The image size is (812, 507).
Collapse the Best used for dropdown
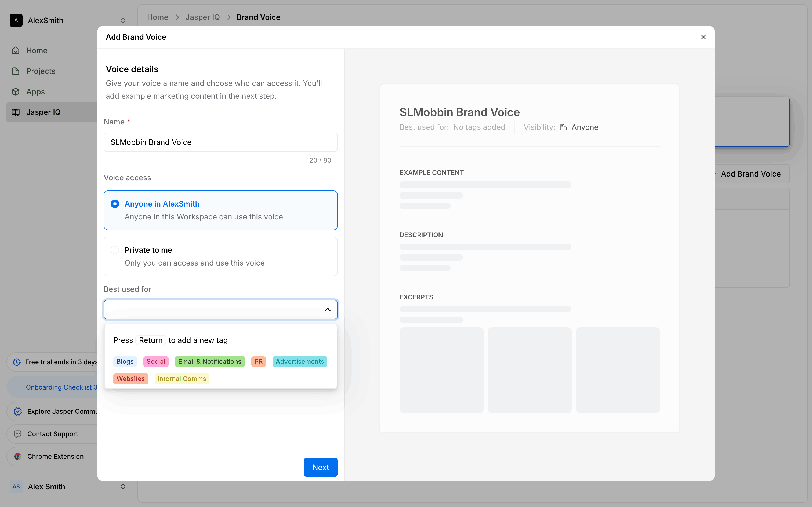[x=327, y=310]
